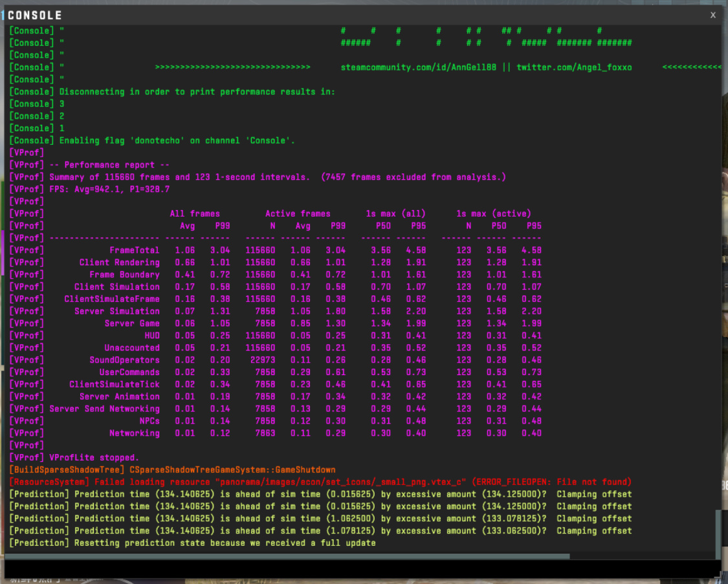Click the CONSOLE title text
Viewport: 728px width, 584px height.
point(35,16)
